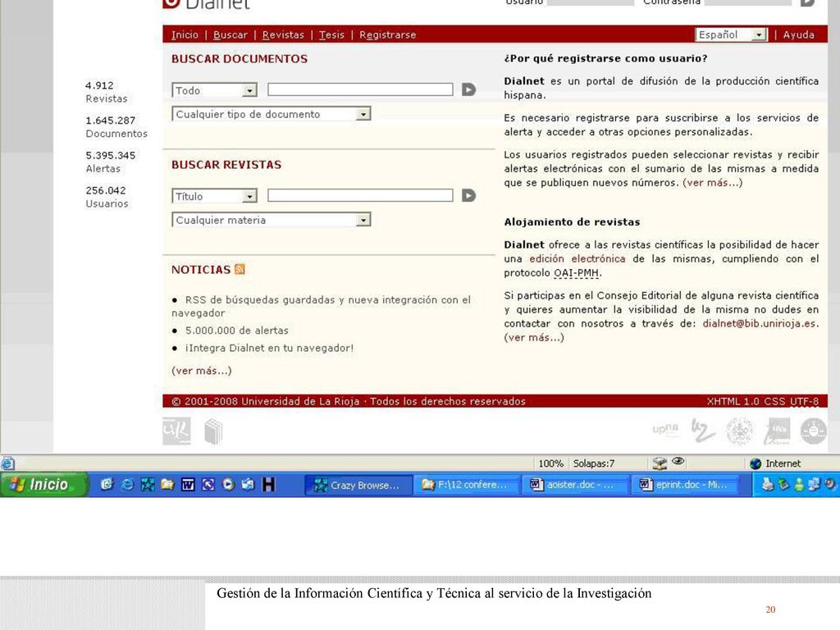Click the page icon on the status bar's left

coord(8,463)
